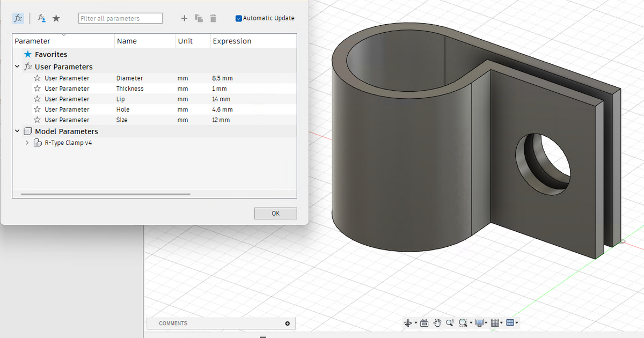
Task: Select the Orbit tool in navigation bar
Action: point(408,322)
